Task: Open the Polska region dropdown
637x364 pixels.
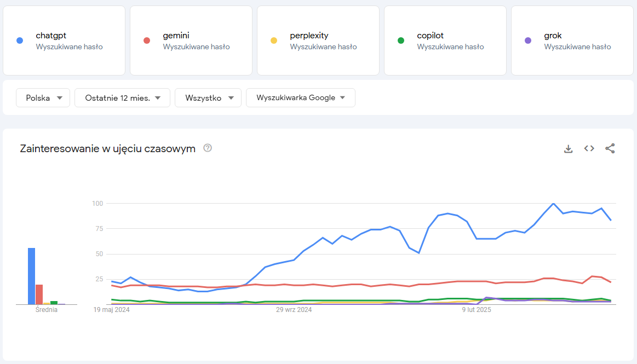Action: click(x=43, y=98)
